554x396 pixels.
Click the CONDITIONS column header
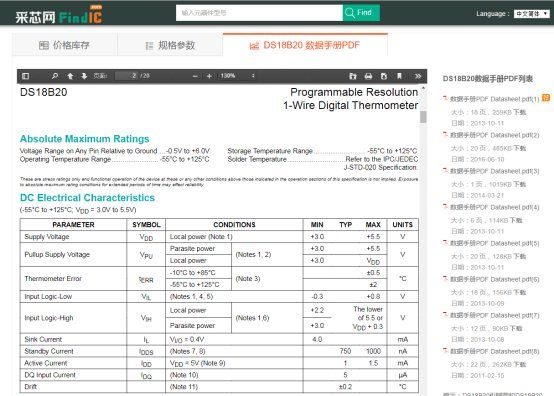[x=234, y=225]
